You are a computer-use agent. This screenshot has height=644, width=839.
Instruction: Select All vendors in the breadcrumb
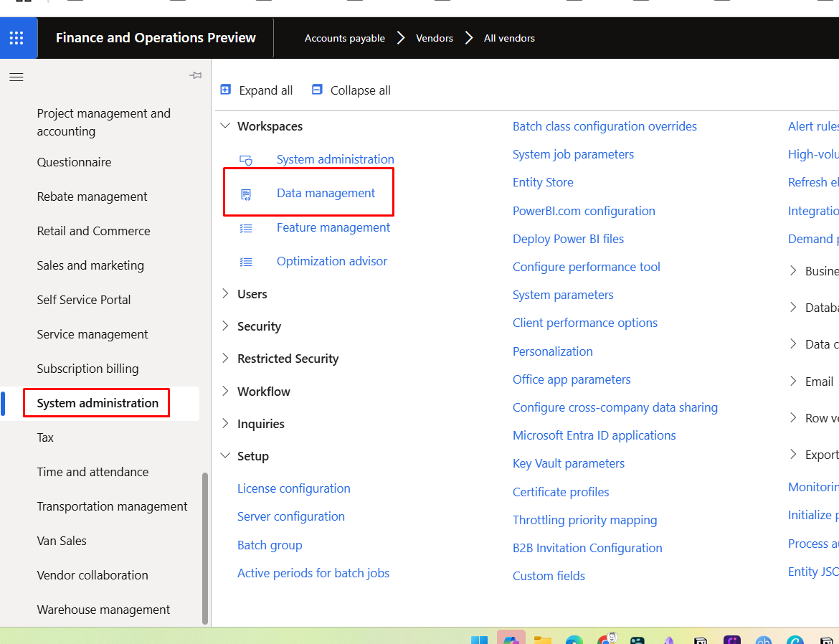tap(509, 38)
